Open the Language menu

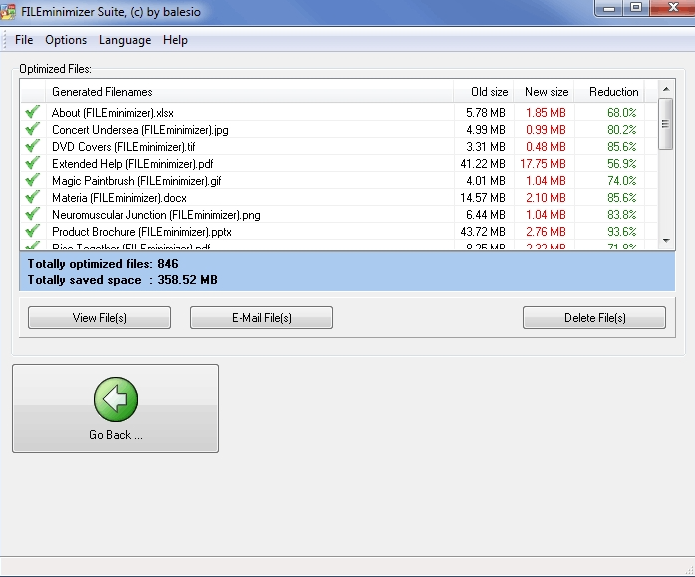click(x=125, y=40)
